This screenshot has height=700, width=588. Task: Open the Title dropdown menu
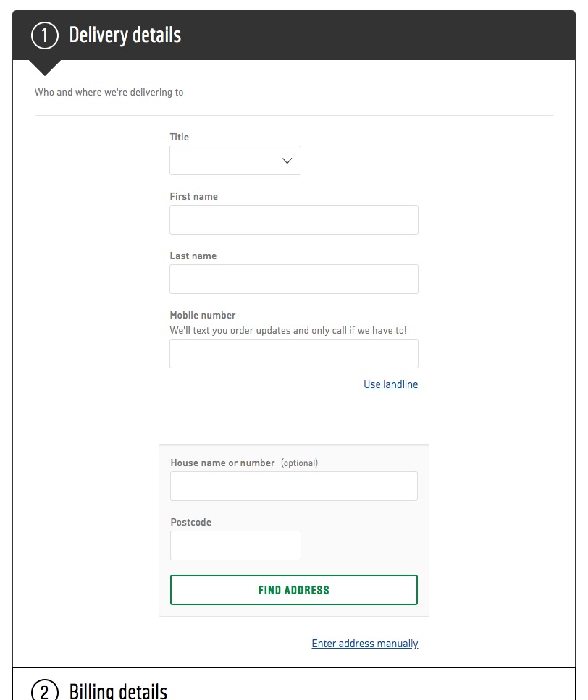coord(235,160)
